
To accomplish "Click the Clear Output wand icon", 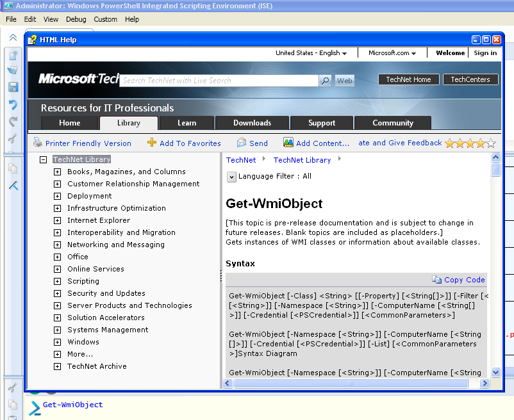I will [13, 186].
